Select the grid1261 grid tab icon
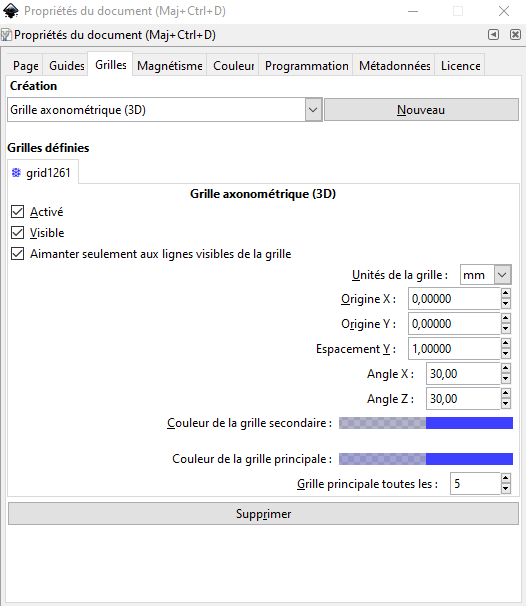Viewport: 526px width, 606px height. [16, 173]
